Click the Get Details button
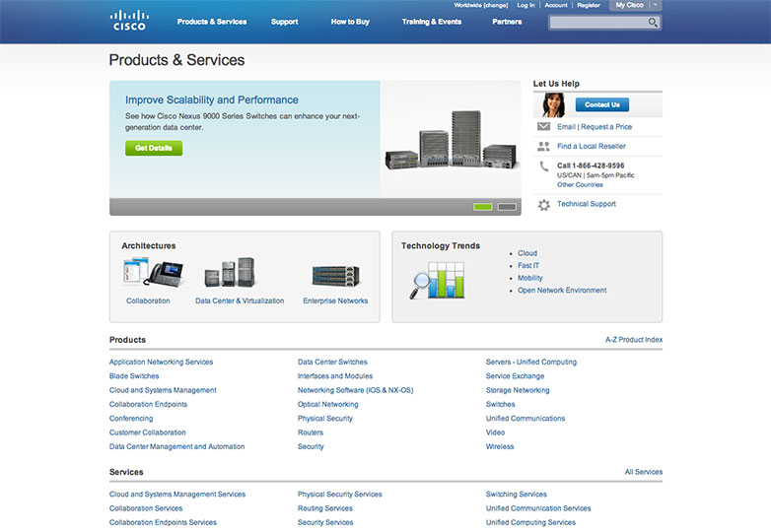Image resolution: width=771 pixels, height=532 pixels. tap(154, 148)
